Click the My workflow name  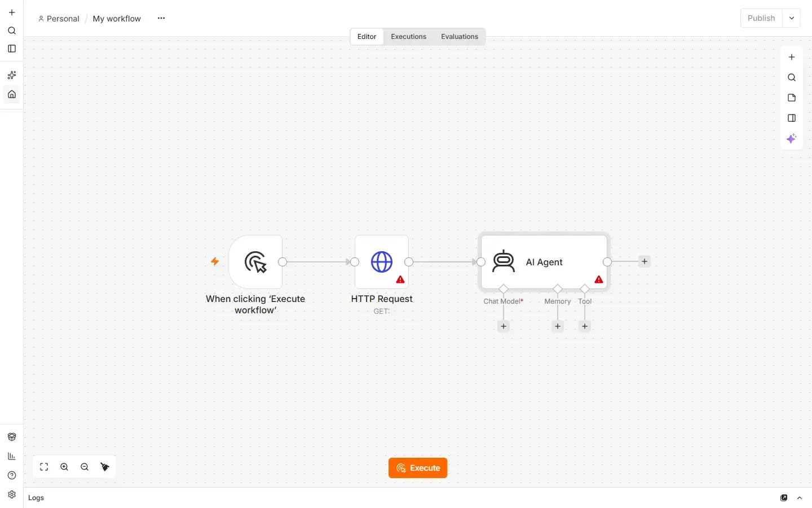117,19
